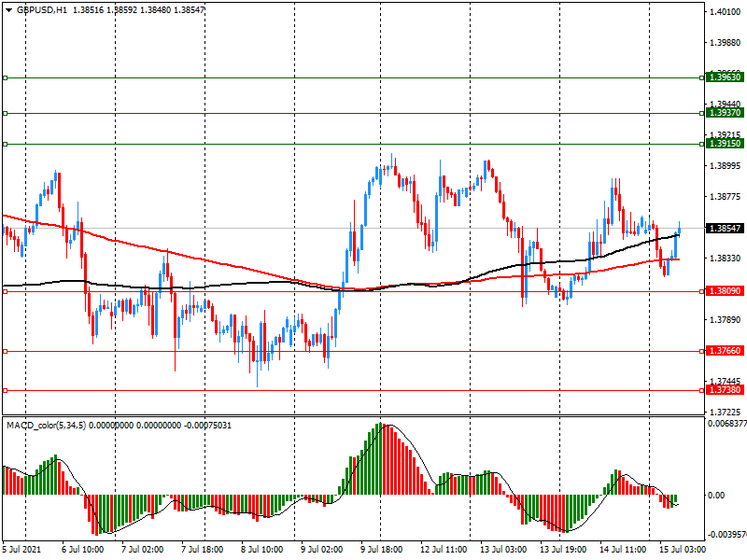Screen dimensions: 747x560
Task: Click the 1.38775 price scale value
Action: tap(726, 197)
